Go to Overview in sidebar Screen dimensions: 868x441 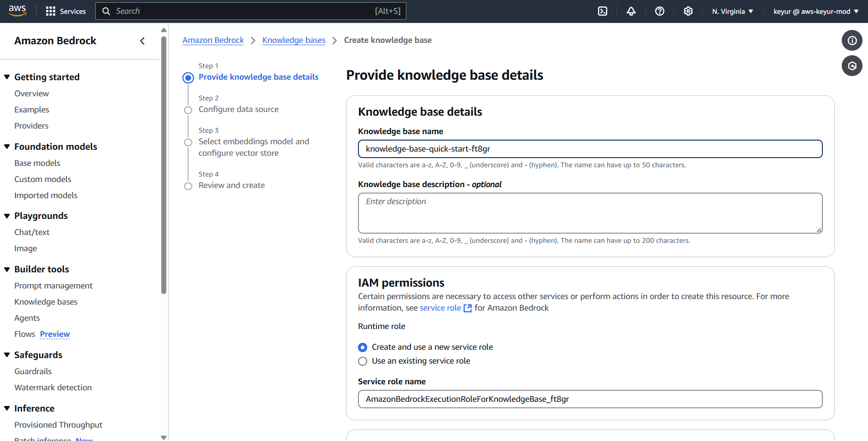coord(31,94)
